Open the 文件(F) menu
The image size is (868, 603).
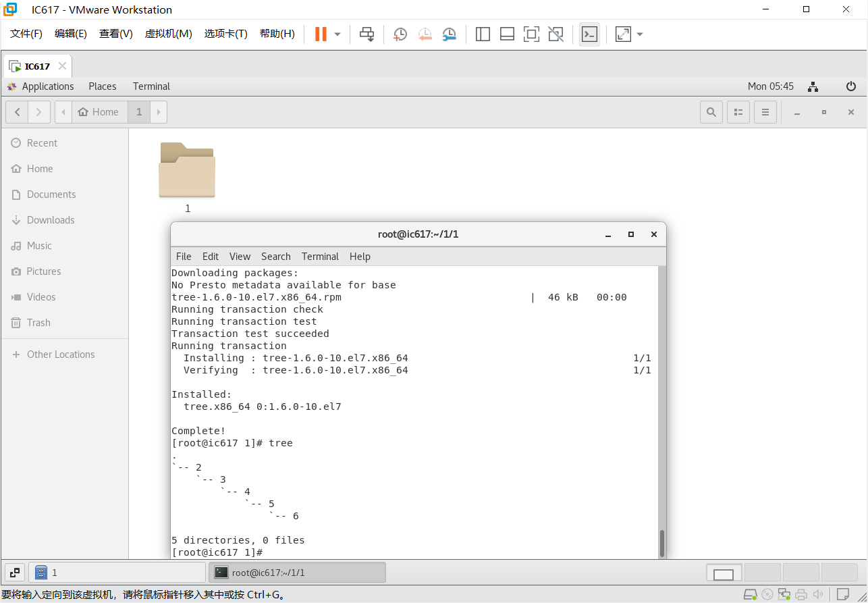[x=26, y=34]
